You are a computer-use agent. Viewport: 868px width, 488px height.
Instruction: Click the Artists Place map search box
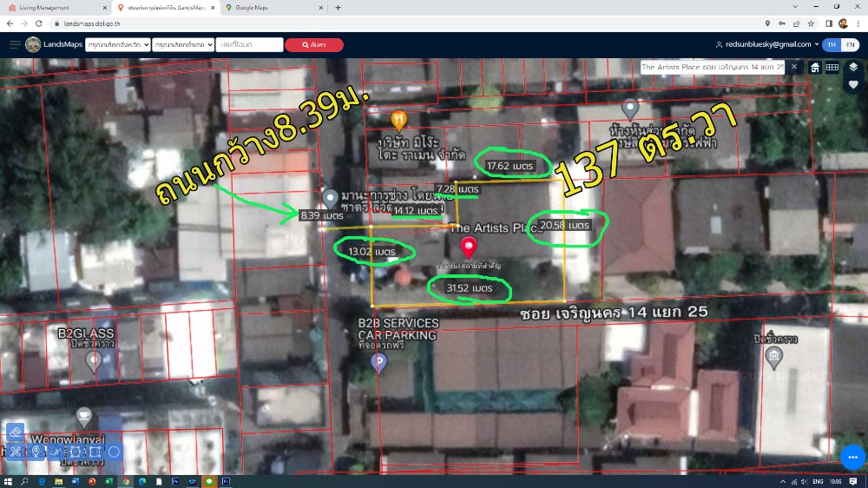tap(713, 67)
